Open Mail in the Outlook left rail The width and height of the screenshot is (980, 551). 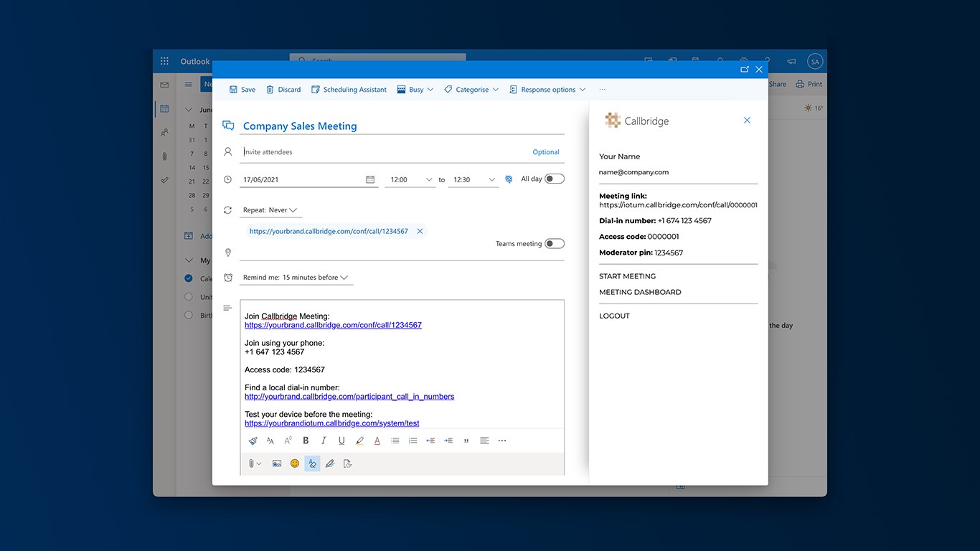pyautogui.click(x=164, y=85)
